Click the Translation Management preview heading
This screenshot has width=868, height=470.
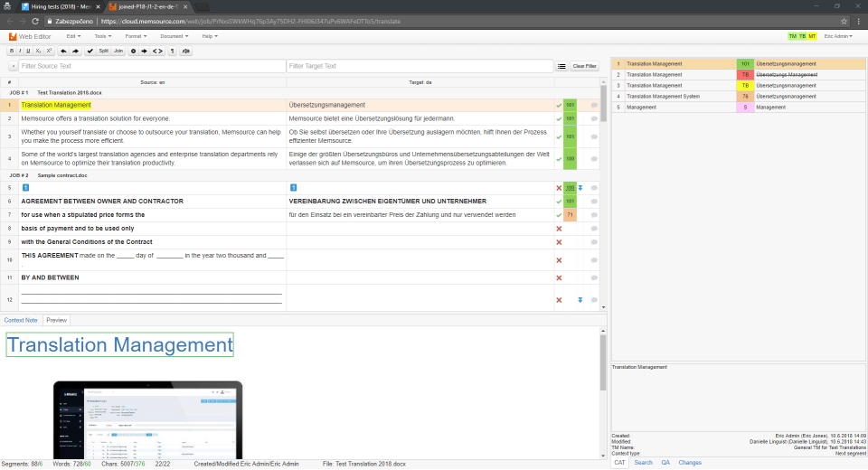(119, 345)
